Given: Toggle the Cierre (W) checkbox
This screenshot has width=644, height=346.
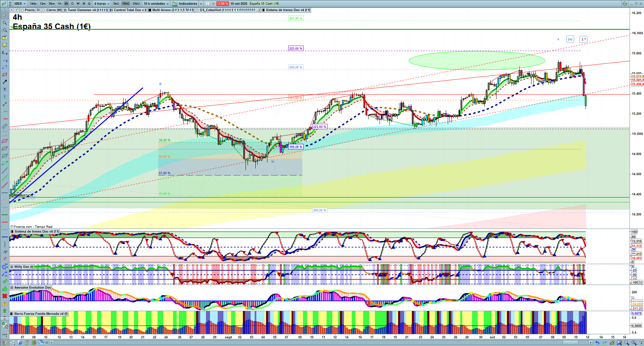Looking at the screenshot, I should (44, 10).
